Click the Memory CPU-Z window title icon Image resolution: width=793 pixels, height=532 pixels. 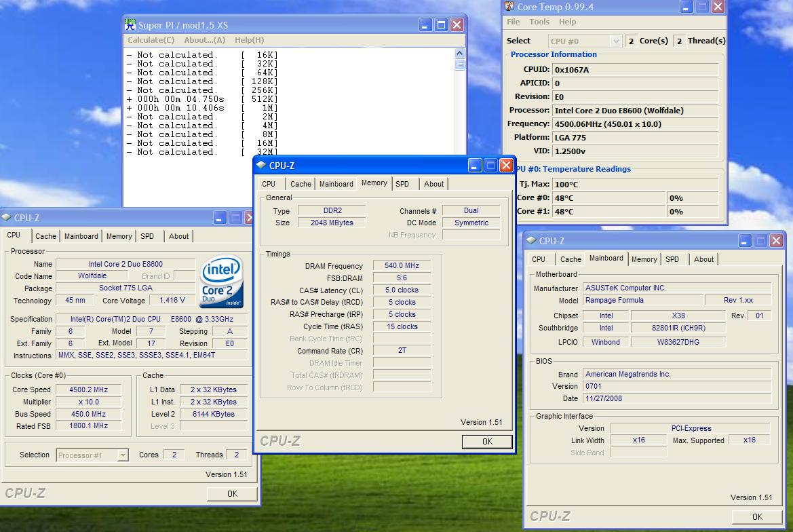pyautogui.click(x=261, y=166)
